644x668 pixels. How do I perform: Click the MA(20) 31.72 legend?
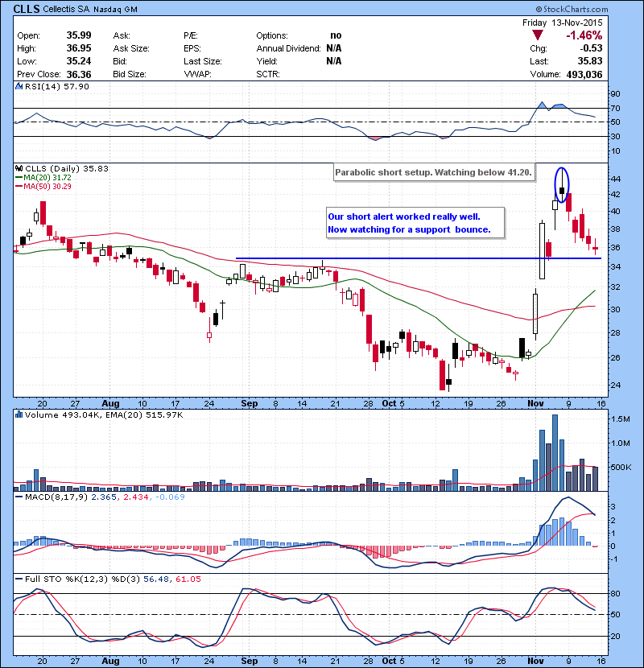tap(43, 177)
